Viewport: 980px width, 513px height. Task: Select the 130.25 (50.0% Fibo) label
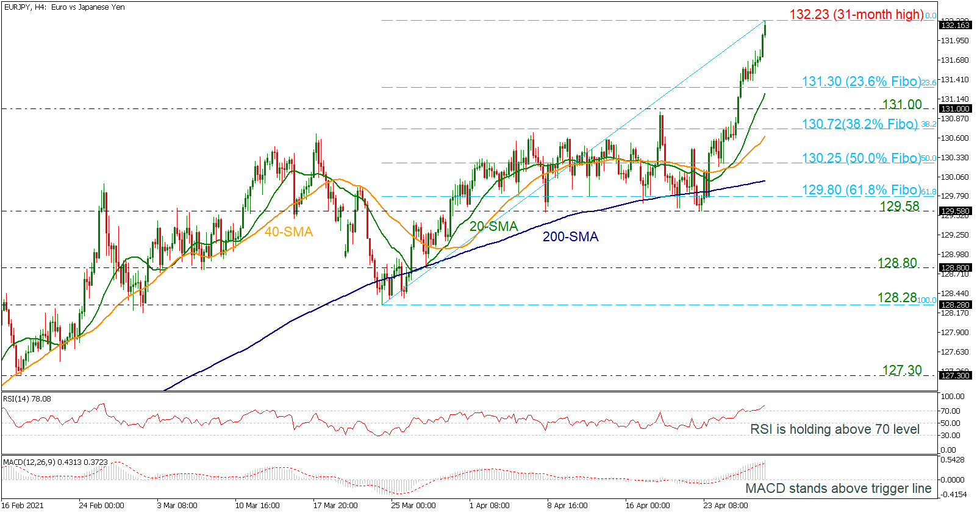(x=860, y=158)
